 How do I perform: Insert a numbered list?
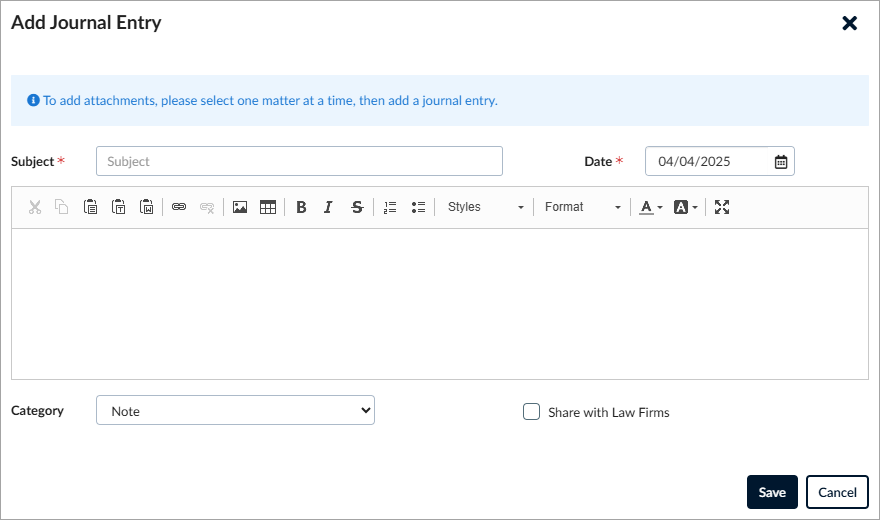pyautogui.click(x=390, y=207)
